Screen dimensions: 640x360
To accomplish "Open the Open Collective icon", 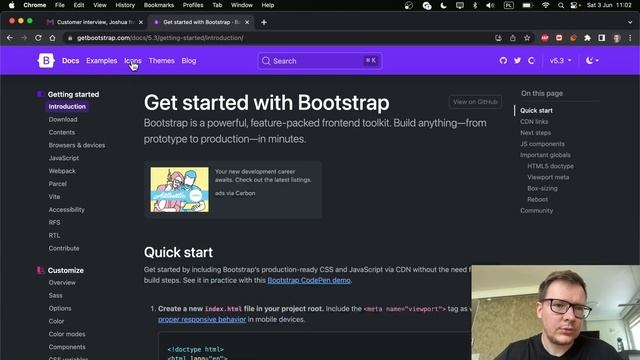I will 531,60.
